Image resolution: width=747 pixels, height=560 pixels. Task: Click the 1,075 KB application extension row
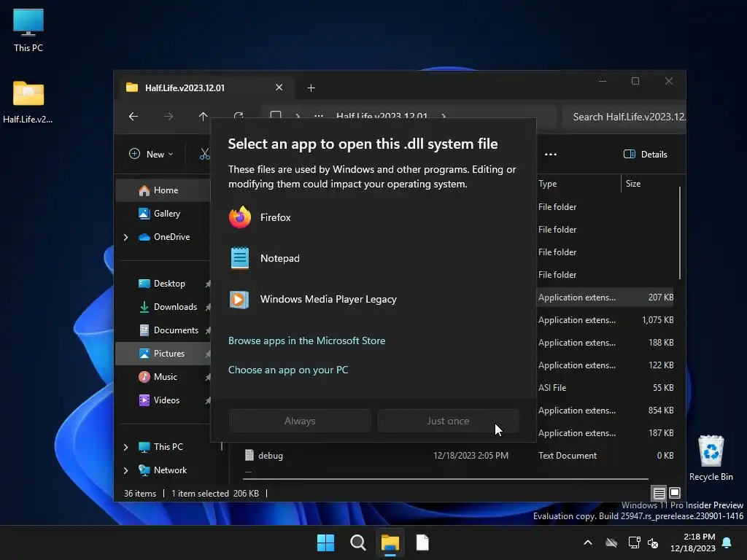click(605, 320)
